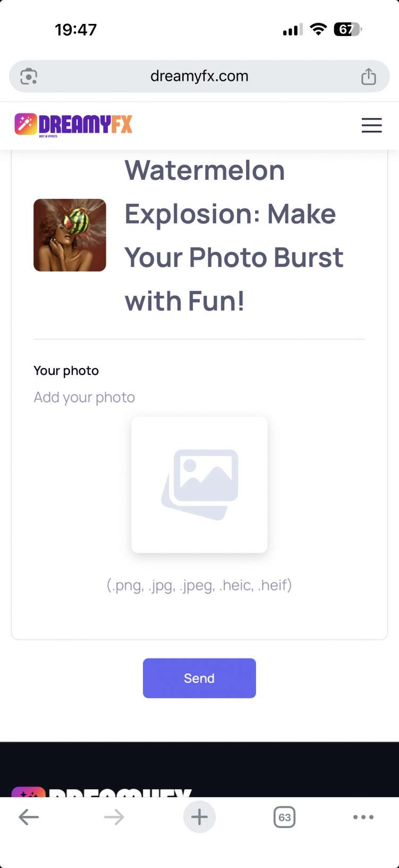The width and height of the screenshot is (399, 868).
Task: Tap the Watermelon Explosion heading text
Action: tap(234, 236)
